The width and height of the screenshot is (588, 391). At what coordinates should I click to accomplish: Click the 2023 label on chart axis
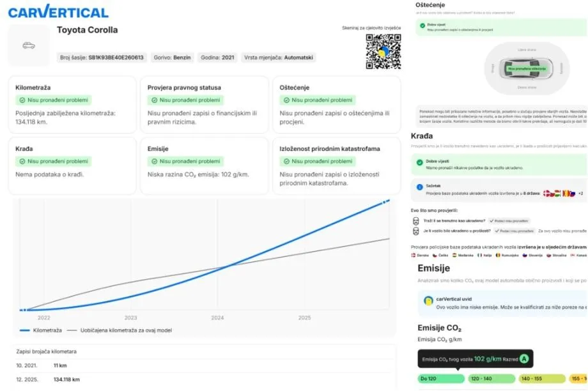pyautogui.click(x=130, y=318)
